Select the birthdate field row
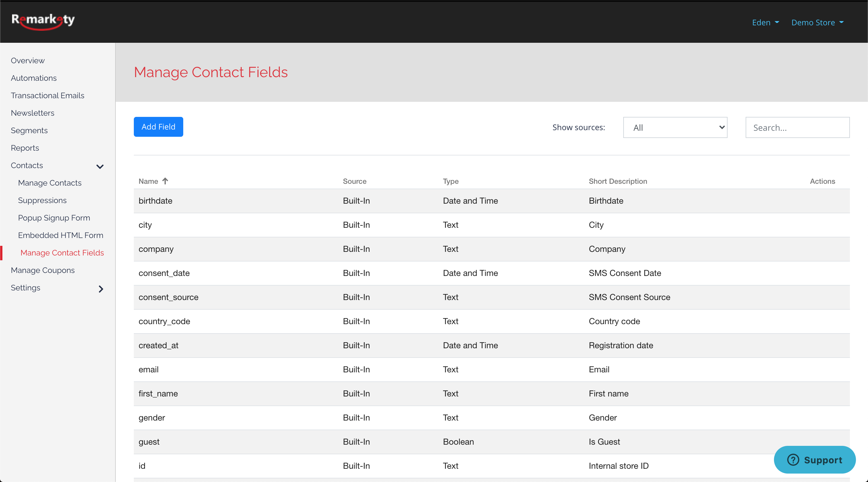 (x=492, y=201)
